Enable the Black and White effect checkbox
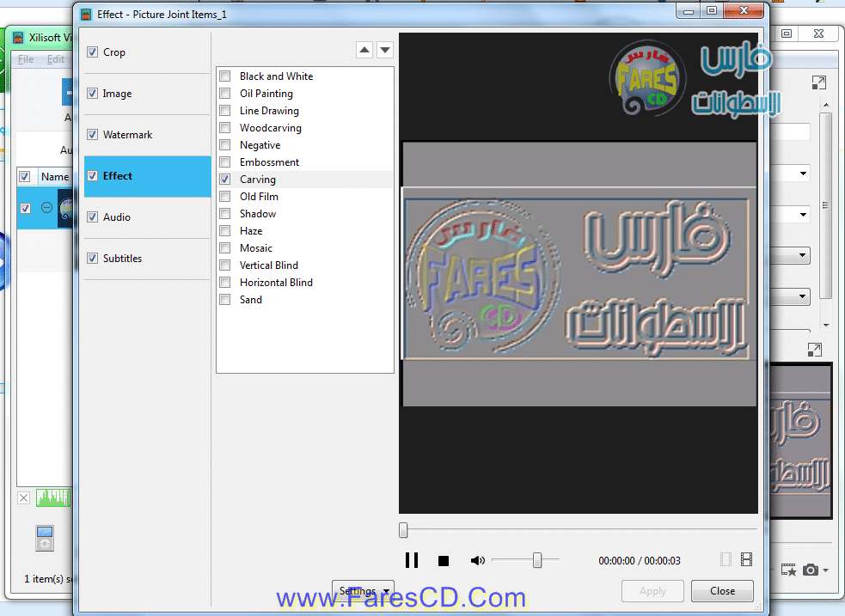This screenshot has width=845, height=616. point(225,76)
